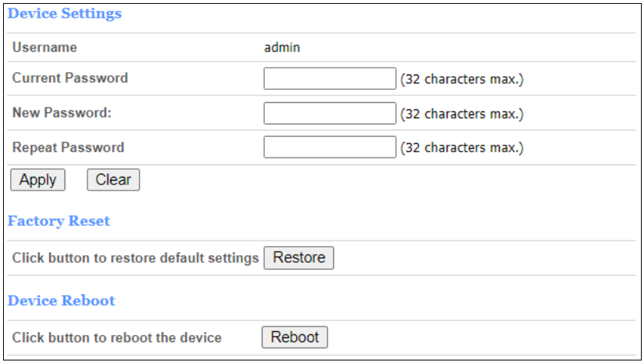The width and height of the screenshot is (644, 362).
Task: Click the Factory Reset section heading
Action: (58, 221)
